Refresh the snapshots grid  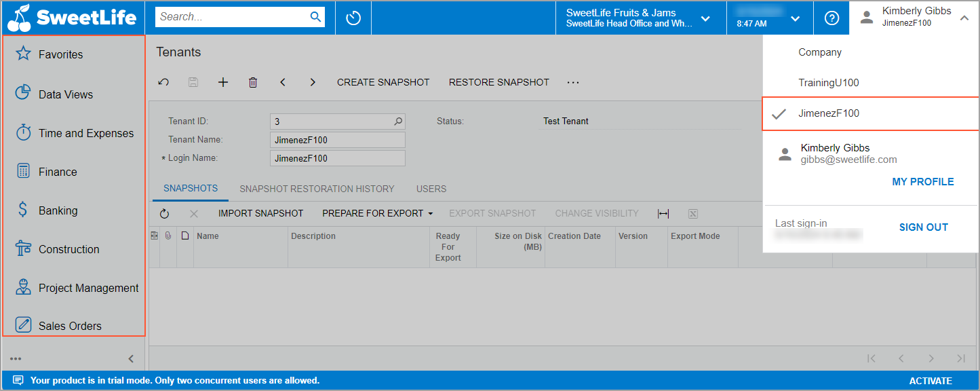(164, 214)
